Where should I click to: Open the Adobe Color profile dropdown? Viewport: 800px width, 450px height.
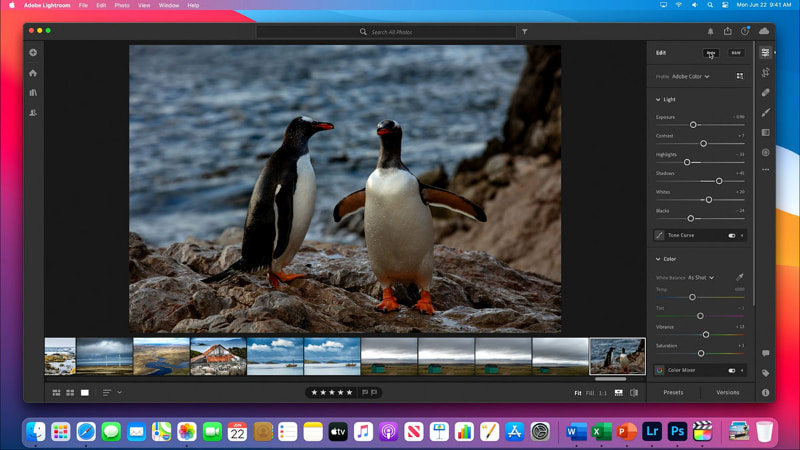[x=690, y=76]
